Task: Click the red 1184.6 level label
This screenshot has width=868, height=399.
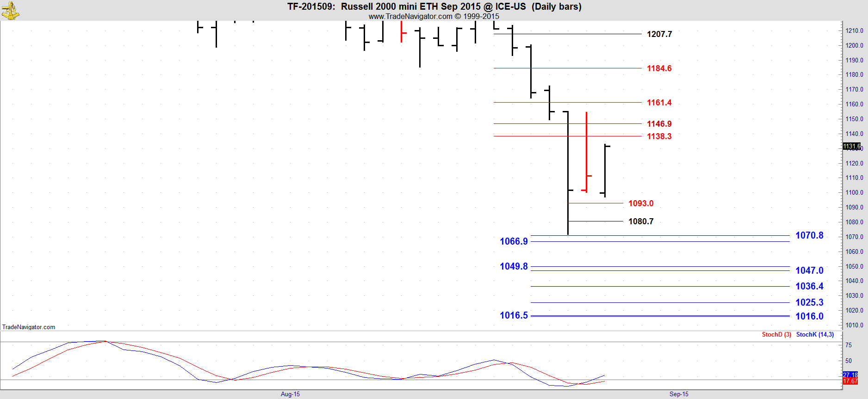Action: [659, 68]
